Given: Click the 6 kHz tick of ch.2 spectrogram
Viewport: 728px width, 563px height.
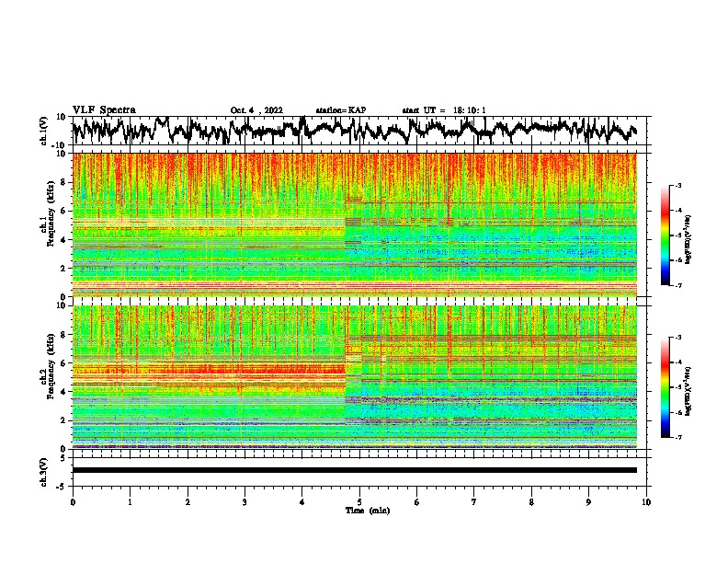Looking at the screenshot, I should point(64,363).
